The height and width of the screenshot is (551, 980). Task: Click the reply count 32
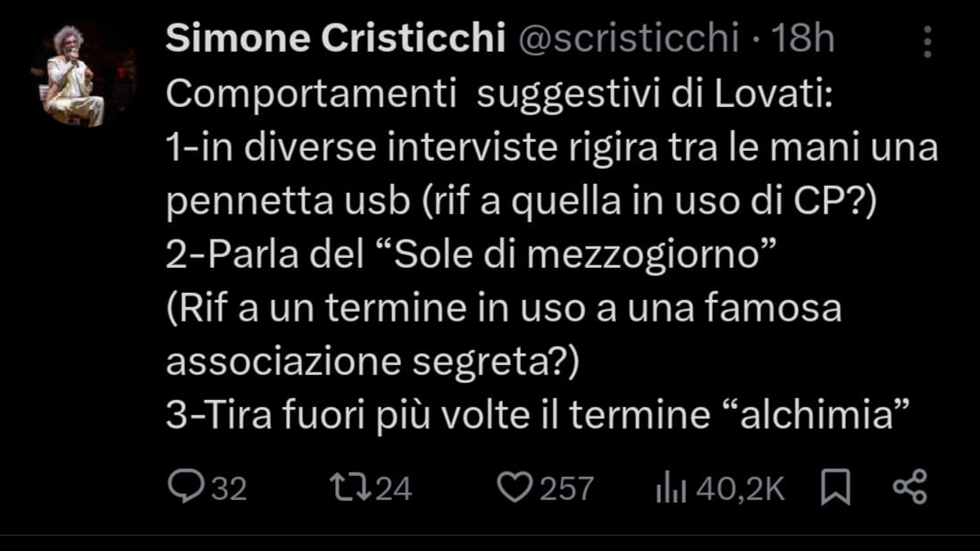point(228,488)
